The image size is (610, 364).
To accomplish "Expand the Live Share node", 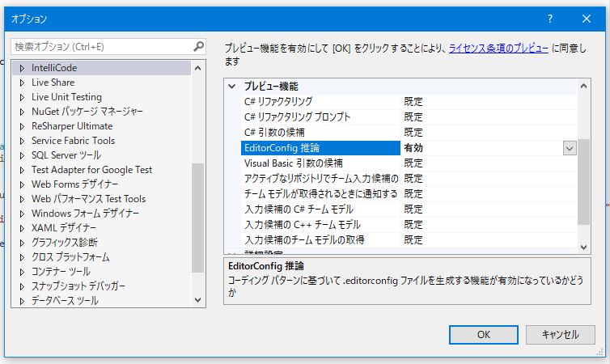I will point(22,83).
